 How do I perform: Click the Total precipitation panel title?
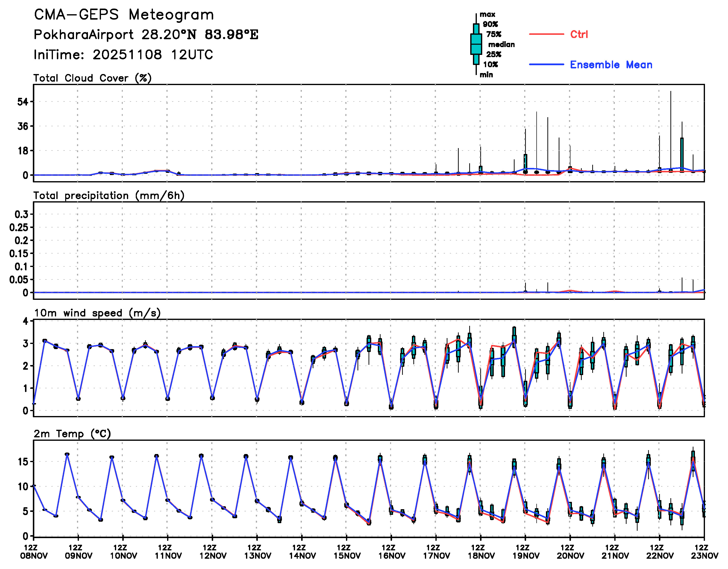click(109, 195)
